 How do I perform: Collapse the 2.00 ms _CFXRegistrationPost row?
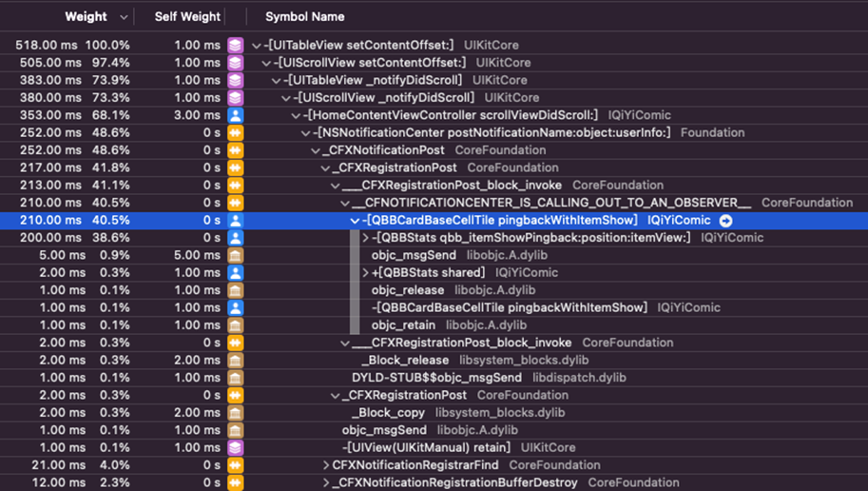tap(335, 396)
